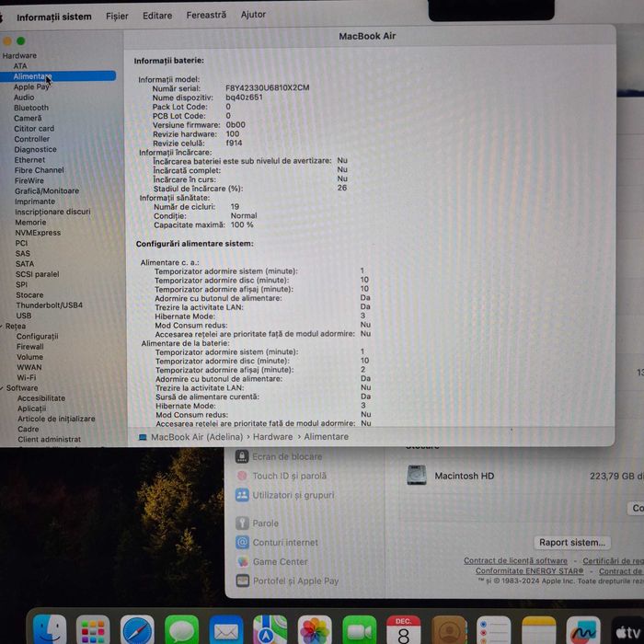Image resolution: width=644 pixels, height=644 pixels.
Task: Click the MacBook Air laptop icon in path bar
Action: tap(143, 437)
